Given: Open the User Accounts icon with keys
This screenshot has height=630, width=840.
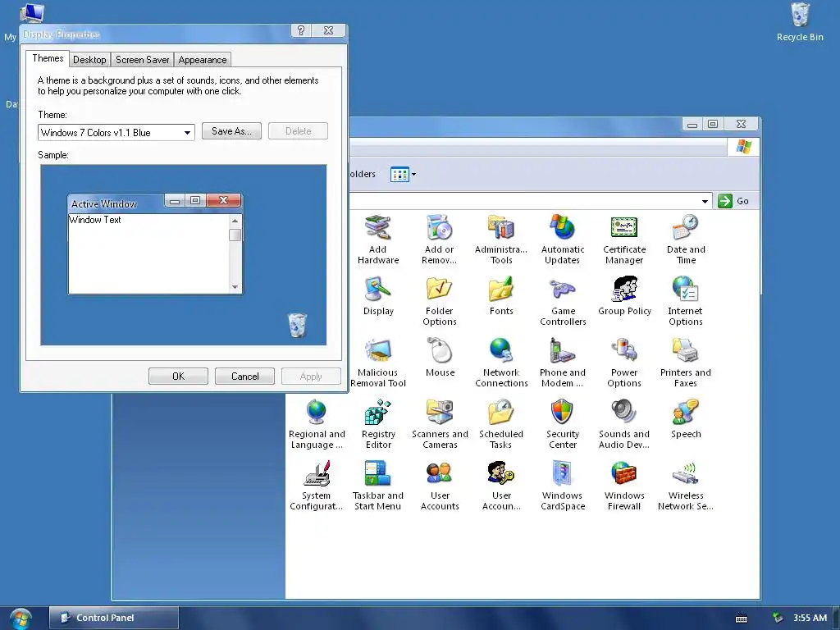Looking at the screenshot, I should click(x=501, y=474).
